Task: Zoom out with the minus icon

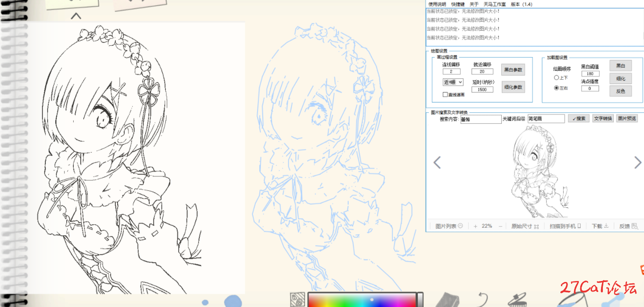Action: (x=500, y=226)
